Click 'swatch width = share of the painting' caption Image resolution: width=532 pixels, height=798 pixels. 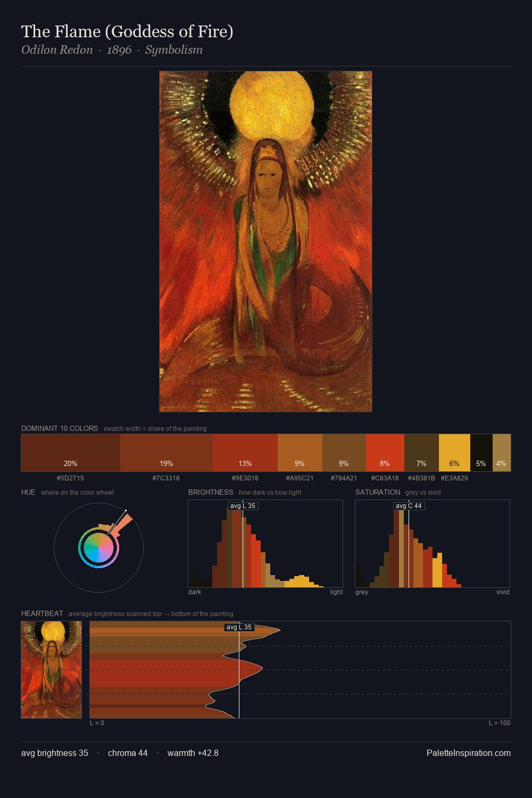point(155,429)
